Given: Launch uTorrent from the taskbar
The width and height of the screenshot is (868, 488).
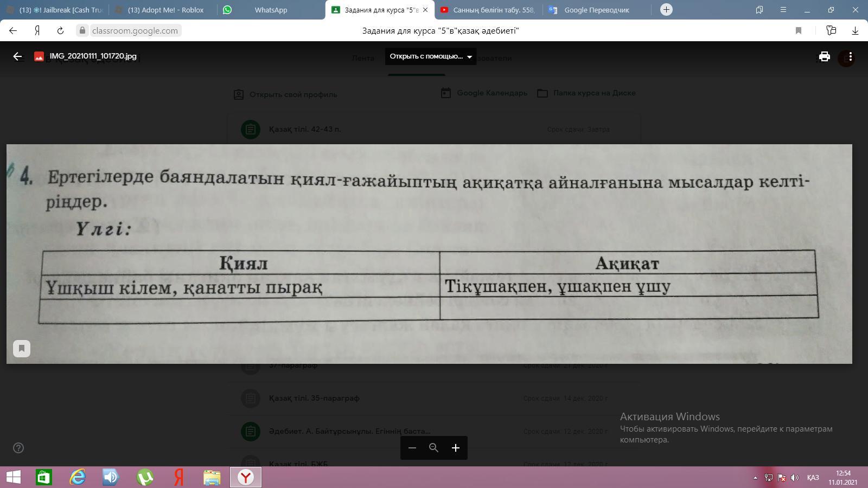Looking at the screenshot, I should (x=145, y=477).
